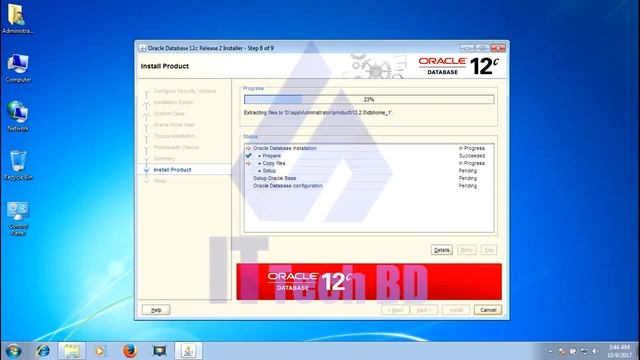Click the Oracle Database installation arrow icon

click(x=248, y=148)
